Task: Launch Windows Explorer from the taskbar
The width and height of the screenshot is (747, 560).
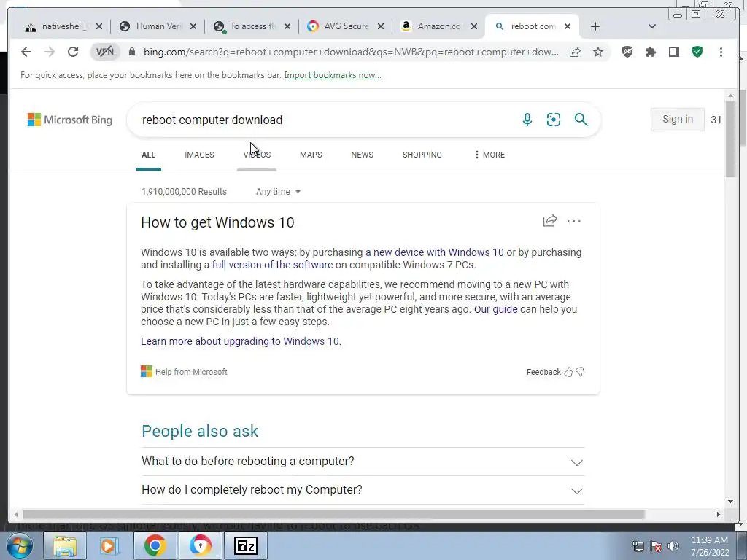Action: click(x=65, y=545)
